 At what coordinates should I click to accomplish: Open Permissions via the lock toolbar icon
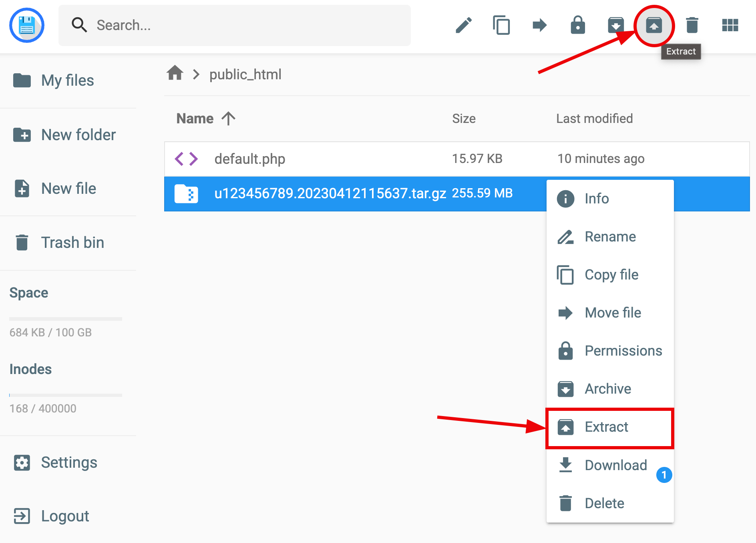click(578, 25)
